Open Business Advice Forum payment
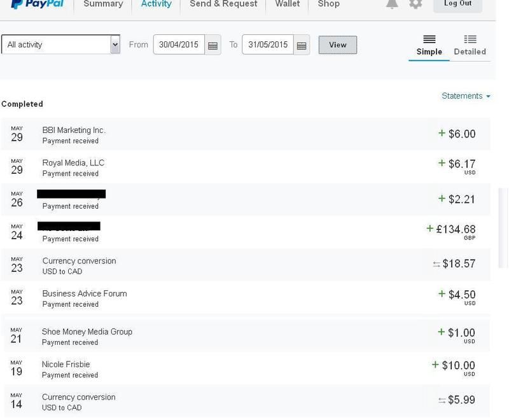Screen dimensions: 509x420 point(85,293)
